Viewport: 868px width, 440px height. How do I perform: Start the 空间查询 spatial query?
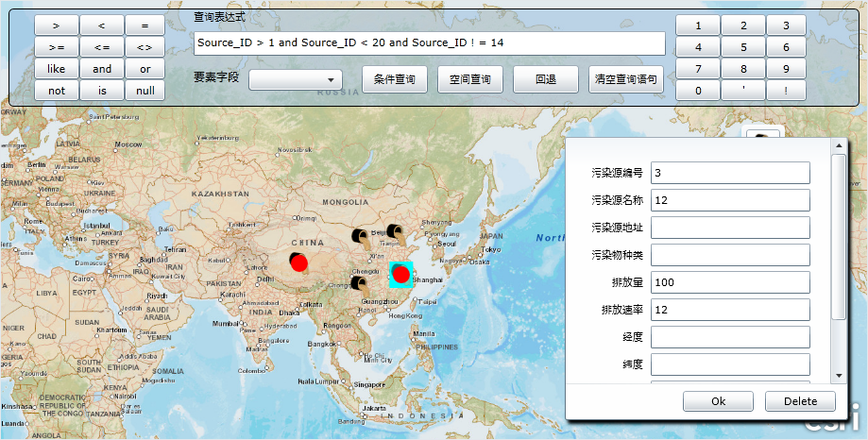click(x=470, y=79)
